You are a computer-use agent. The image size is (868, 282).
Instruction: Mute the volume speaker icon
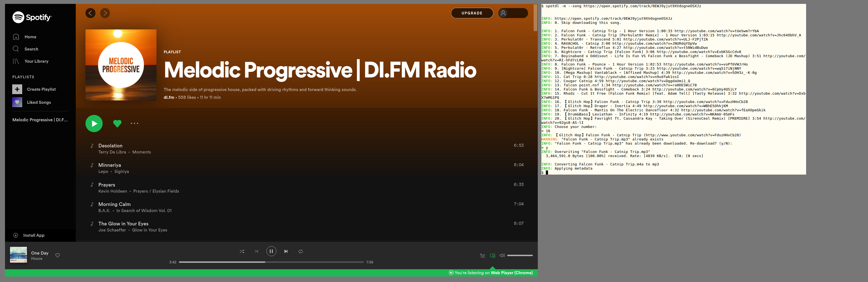point(502,255)
